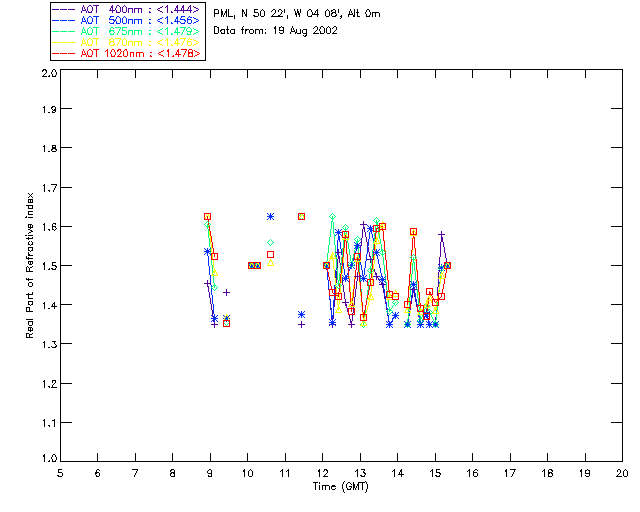Click the 2.0 tick label on y-axis
Viewport: 640px width, 512px height.
48,75
